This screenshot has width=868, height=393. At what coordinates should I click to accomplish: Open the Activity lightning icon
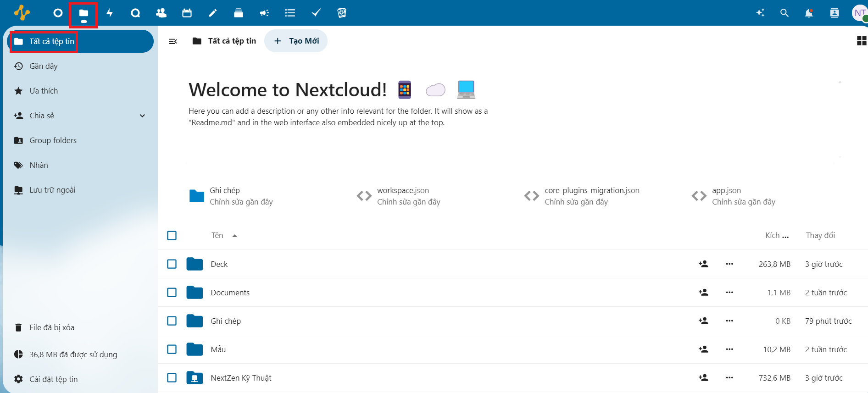110,13
